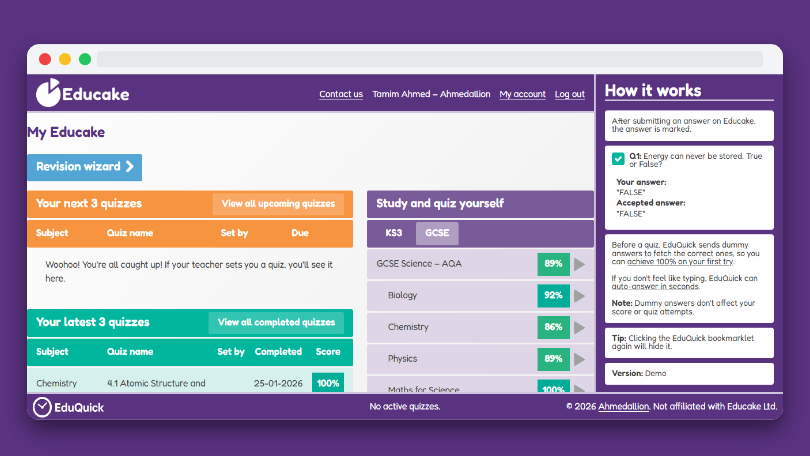Click the 'My Educake' heading

coord(66,133)
